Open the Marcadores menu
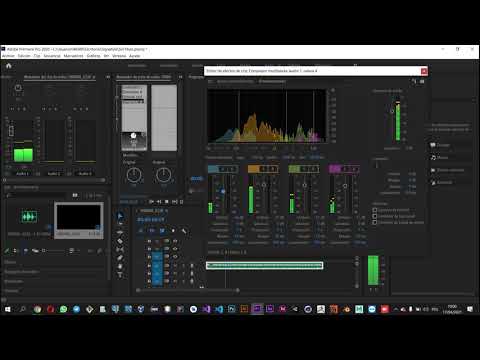Viewport: 480px width, 360px height. [x=73, y=56]
